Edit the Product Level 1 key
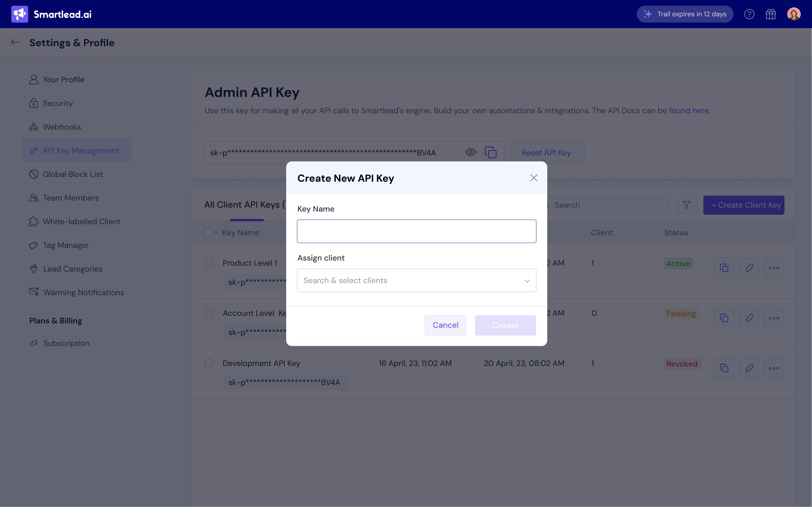The image size is (812, 507). (x=749, y=268)
